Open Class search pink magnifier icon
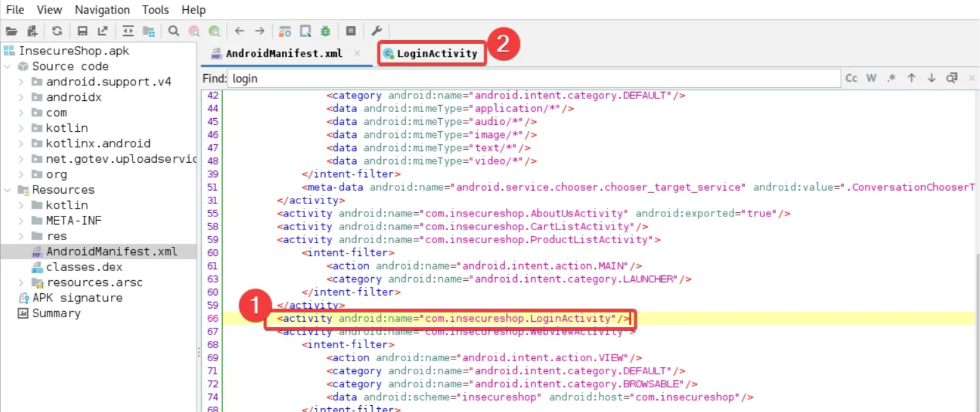The image size is (980, 412). tap(194, 31)
